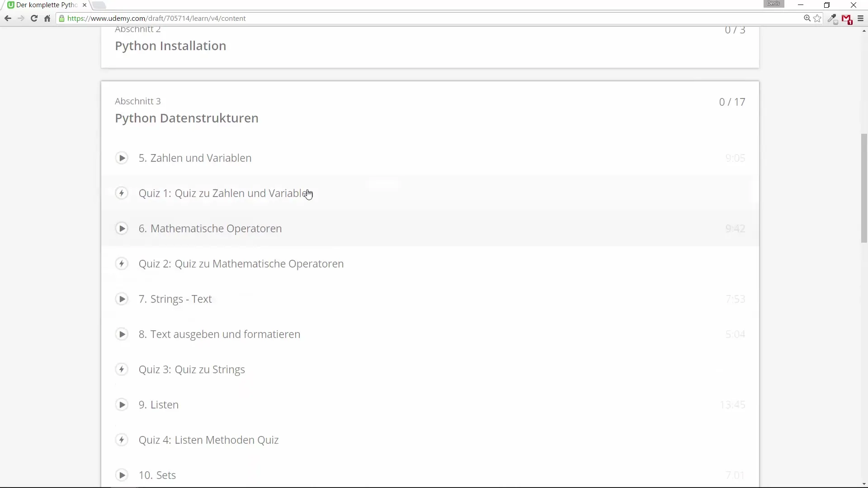
Task: Bookmark page with star icon
Action: (x=817, y=19)
